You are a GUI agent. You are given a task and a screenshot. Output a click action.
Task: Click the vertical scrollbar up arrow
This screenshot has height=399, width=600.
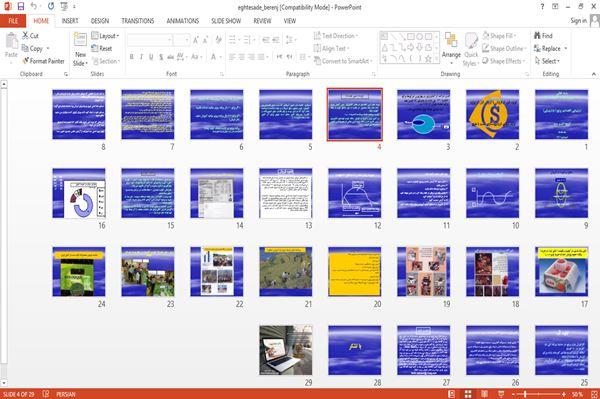point(4,84)
